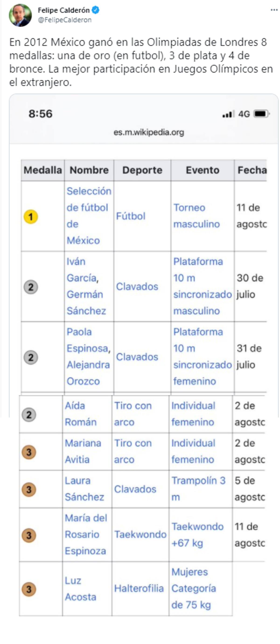Click the bronze medal icon beside Mariana Avitia
Screen dimensions: 280x644
pyautogui.click(x=29, y=452)
